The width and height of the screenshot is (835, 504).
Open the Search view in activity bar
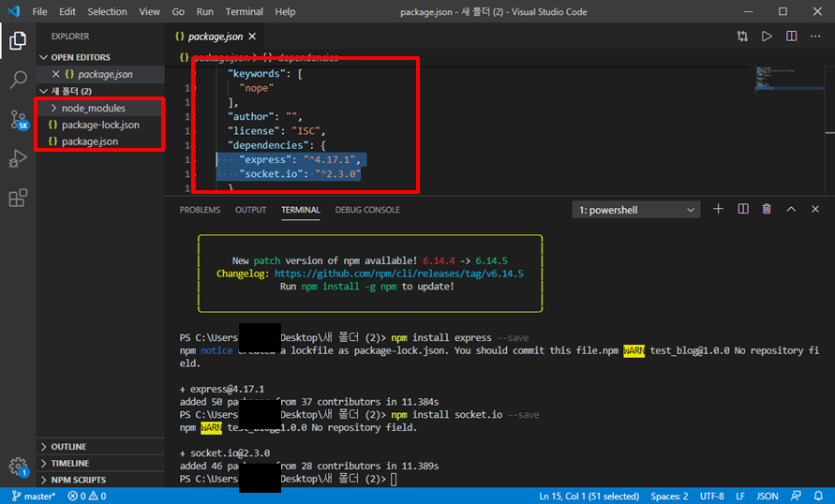click(18, 81)
